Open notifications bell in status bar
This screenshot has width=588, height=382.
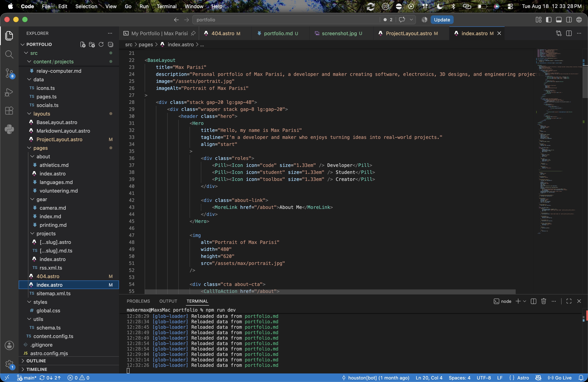[x=581, y=378]
